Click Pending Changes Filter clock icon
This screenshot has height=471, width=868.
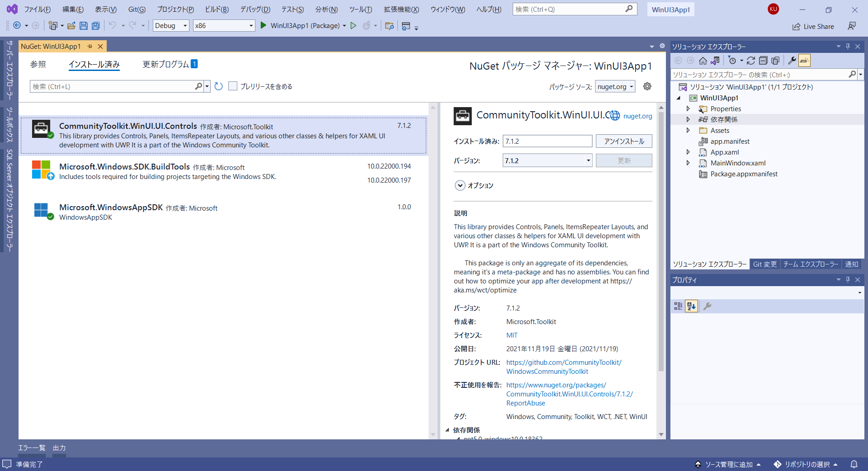pyautogui.click(x=732, y=61)
